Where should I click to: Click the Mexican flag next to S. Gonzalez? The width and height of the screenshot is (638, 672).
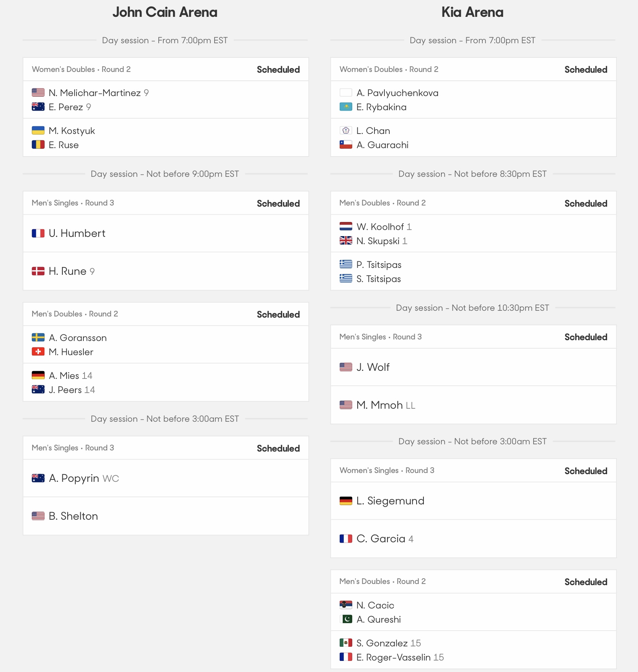pos(346,643)
